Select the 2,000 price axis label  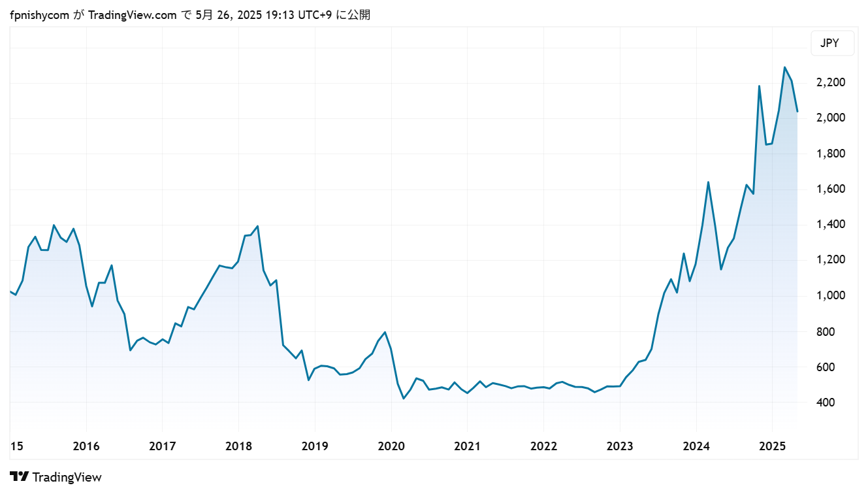pos(831,118)
